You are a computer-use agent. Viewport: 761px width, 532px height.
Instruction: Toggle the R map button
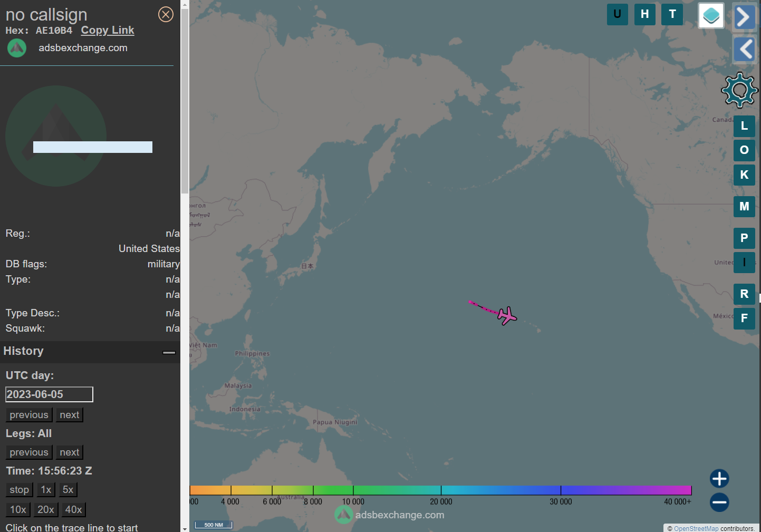coord(744,294)
